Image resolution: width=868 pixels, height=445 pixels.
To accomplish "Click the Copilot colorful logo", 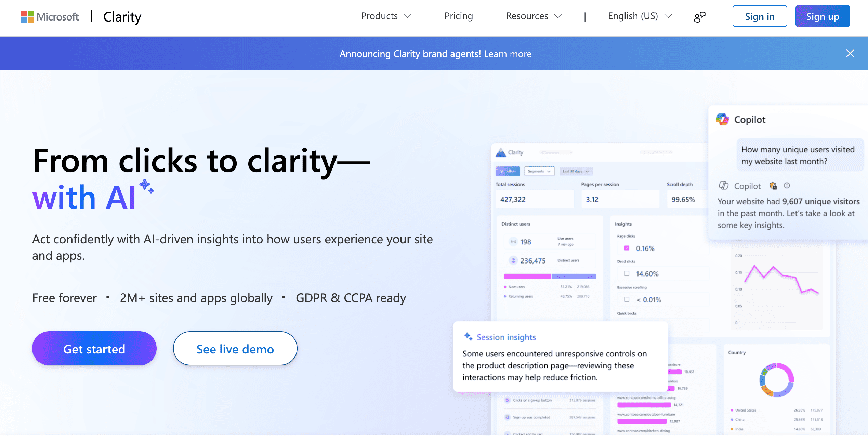I will coord(722,119).
